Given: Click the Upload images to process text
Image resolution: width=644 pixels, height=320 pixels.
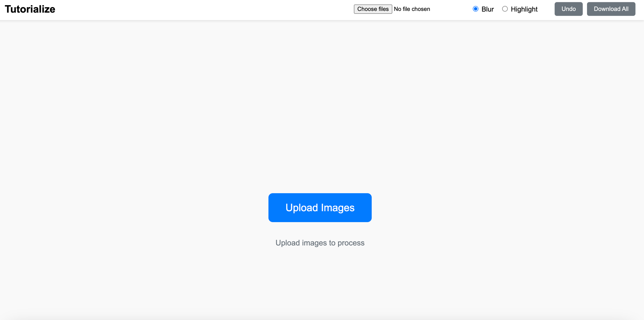Looking at the screenshot, I should [320, 243].
